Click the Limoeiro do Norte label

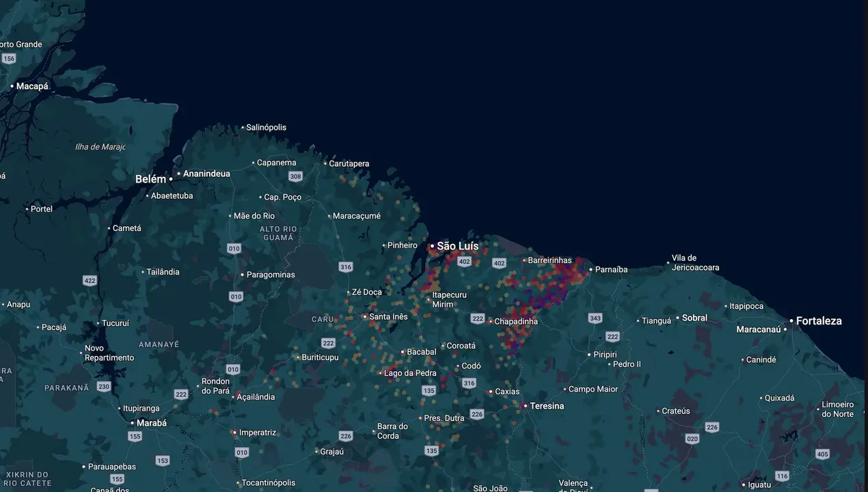tap(837, 409)
